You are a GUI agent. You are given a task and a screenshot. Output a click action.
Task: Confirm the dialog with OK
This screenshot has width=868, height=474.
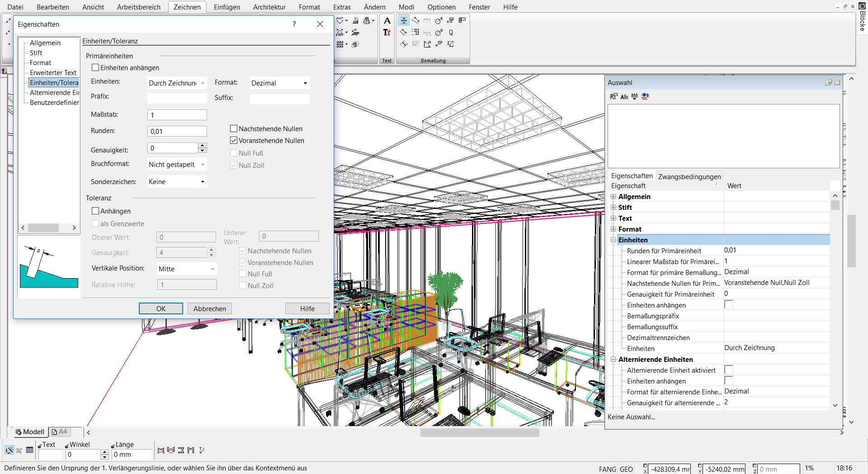pos(161,308)
